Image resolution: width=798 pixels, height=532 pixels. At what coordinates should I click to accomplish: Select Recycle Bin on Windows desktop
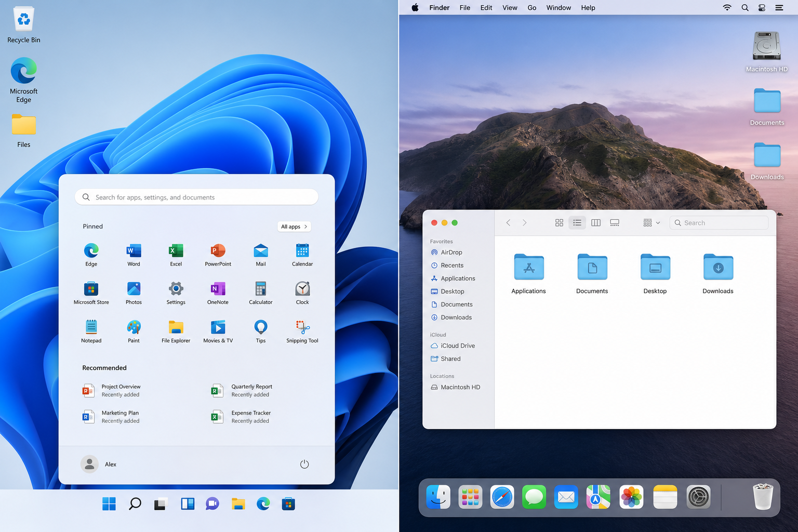click(x=24, y=25)
